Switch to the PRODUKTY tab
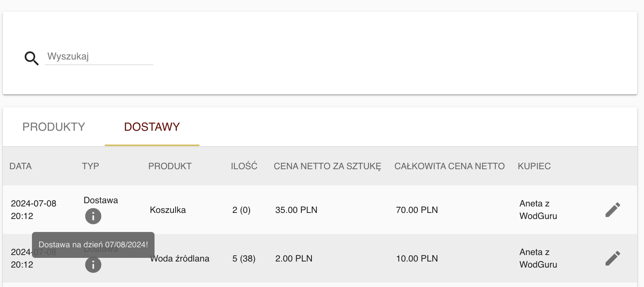The height and width of the screenshot is (287, 644). (x=54, y=127)
